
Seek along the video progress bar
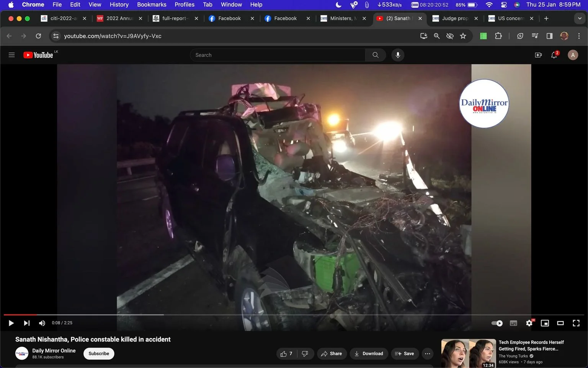click(x=294, y=315)
